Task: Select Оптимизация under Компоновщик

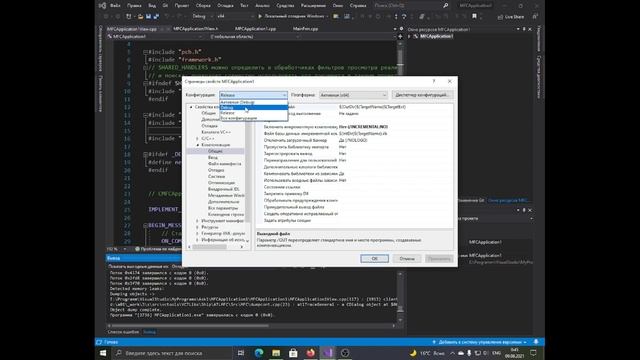Action: pyautogui.click(x=221, y=183)
